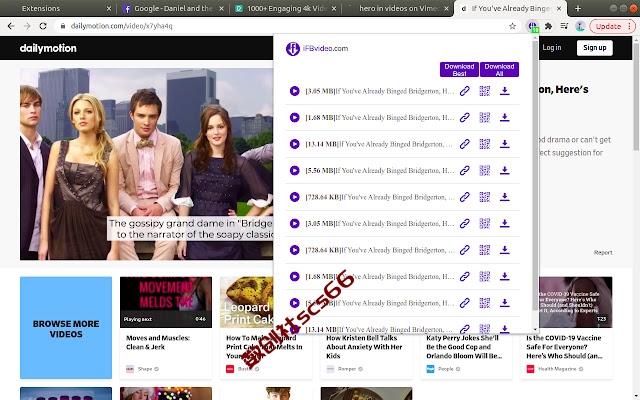Screen dimensions: 640x400
Task: Click the Sign up button
Action: (595, 48)
